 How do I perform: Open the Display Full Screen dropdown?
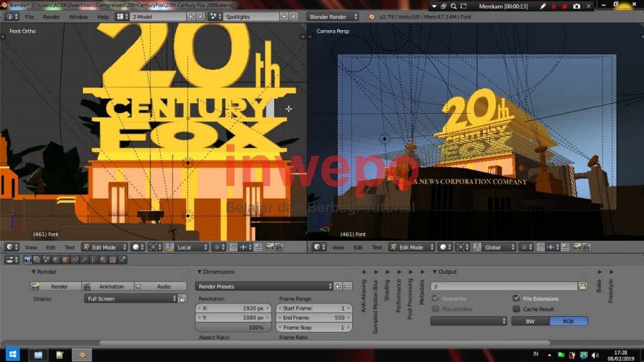131,299
